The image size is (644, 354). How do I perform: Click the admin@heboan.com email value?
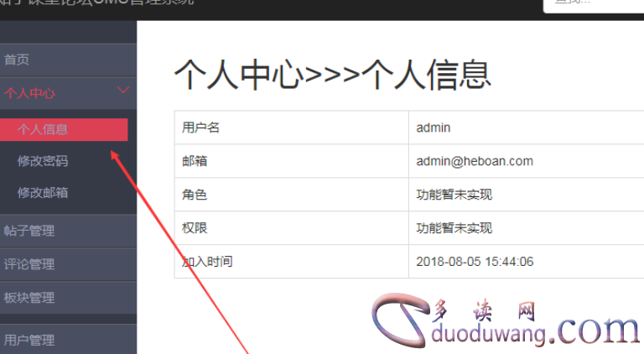point(475,161)
